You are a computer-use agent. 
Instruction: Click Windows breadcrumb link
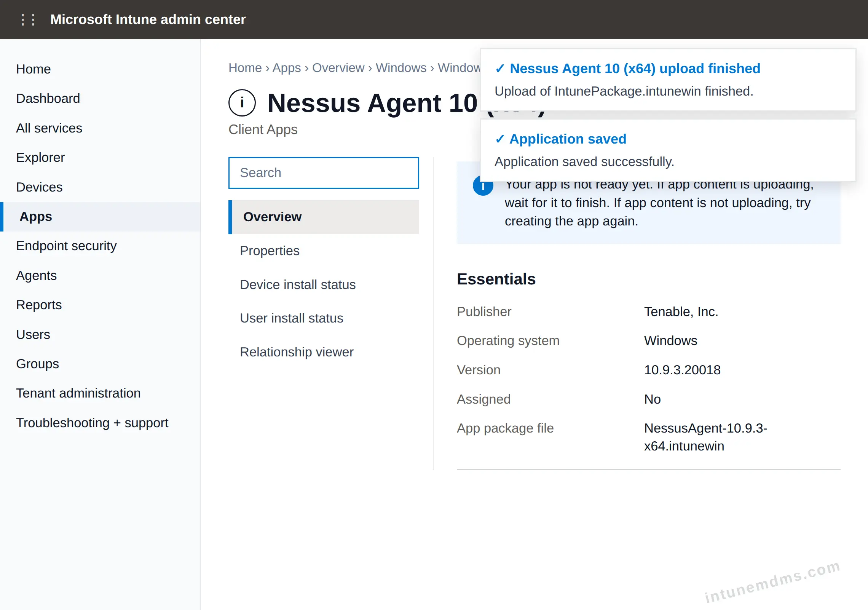point(401,67)
